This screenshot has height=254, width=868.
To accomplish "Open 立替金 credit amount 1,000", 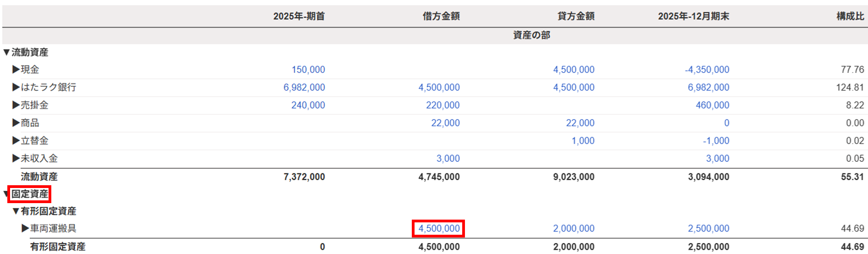I will click(x=583, y=141).
